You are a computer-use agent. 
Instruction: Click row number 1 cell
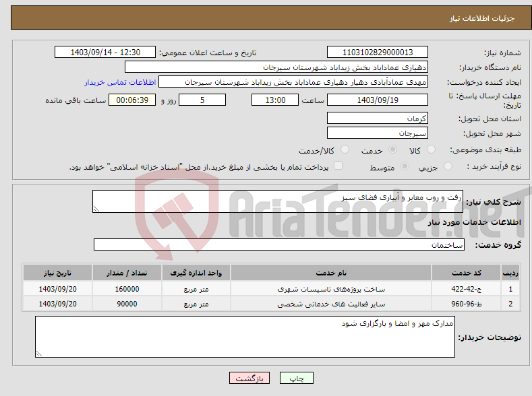coord(510,289)
